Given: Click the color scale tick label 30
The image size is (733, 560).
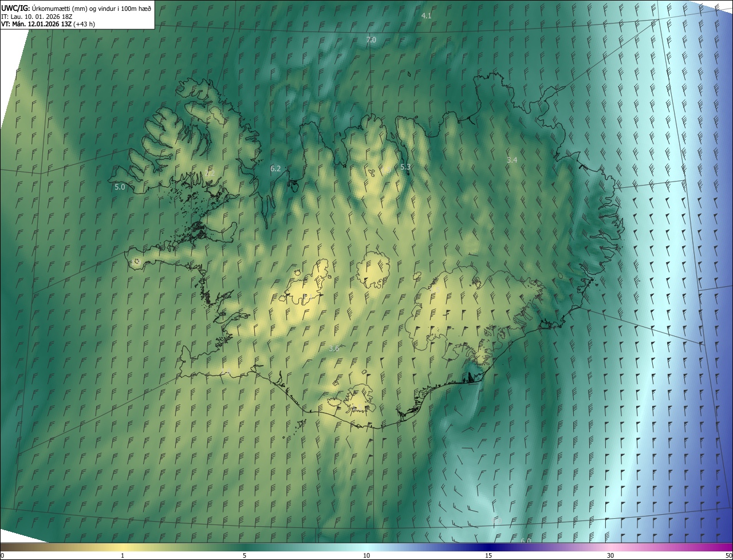Looking at the screenshot, I should click(610, 555).
